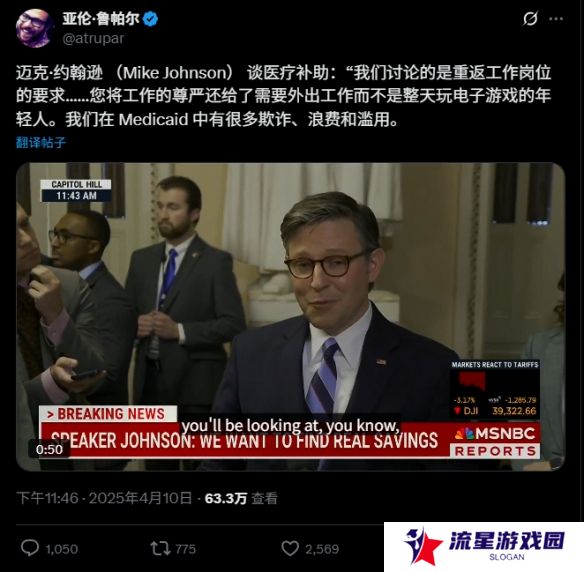Click the MSNBC Reports logo in video

click(495, 442)
